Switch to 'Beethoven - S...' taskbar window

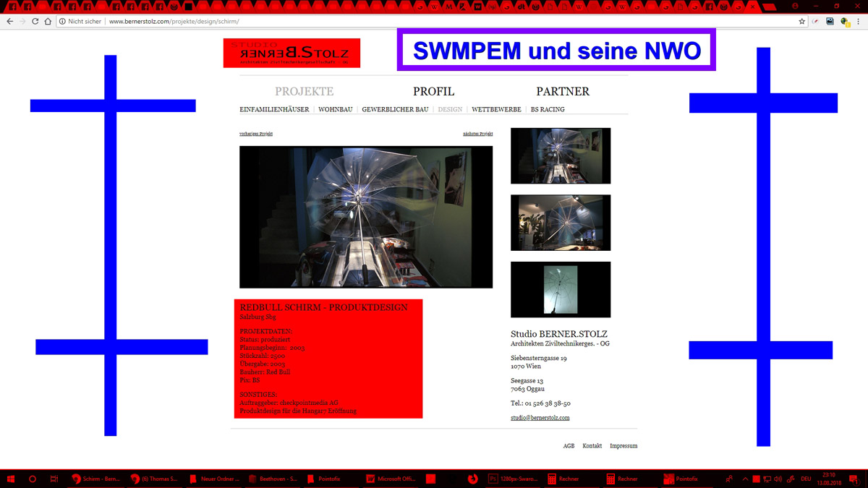pyautogui.click(x=272, y=479)
